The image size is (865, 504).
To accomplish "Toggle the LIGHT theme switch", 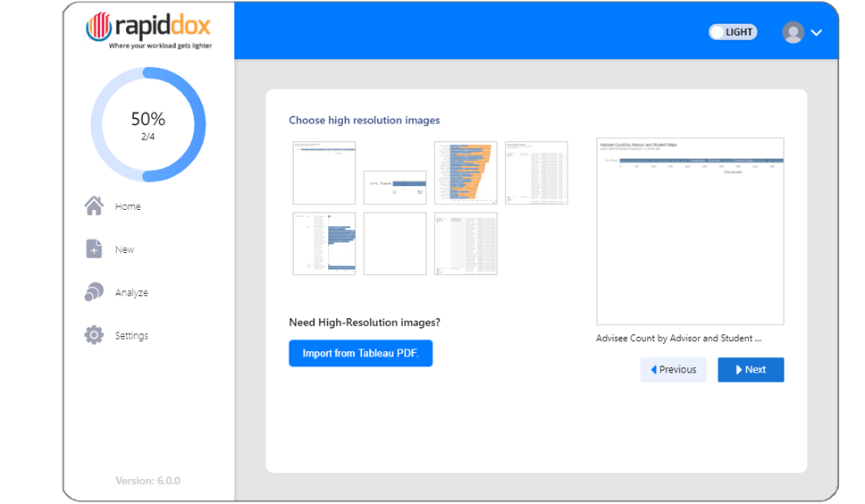I will click(x=733, y=32).
